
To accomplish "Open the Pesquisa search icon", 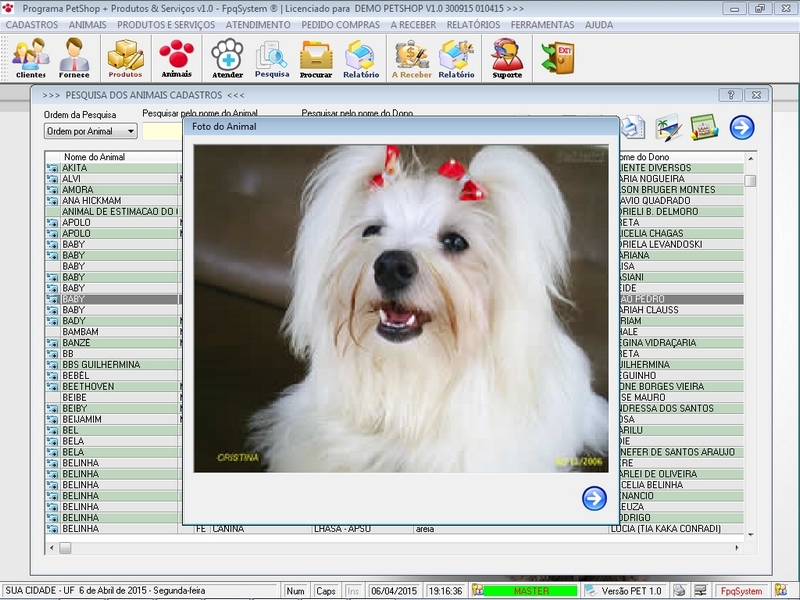I will click(272, 58).
